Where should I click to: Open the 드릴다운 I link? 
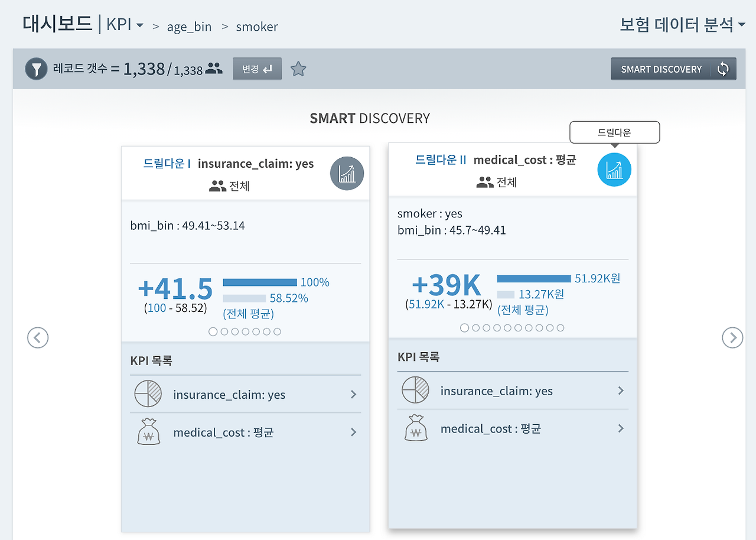click(167, 164)
